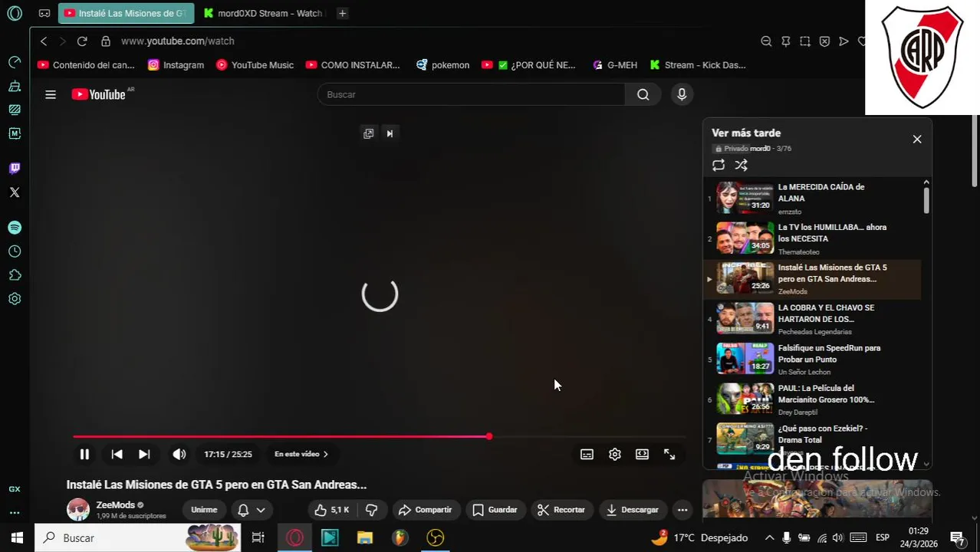Click the Recortar clip button
980x552 pixels.
tap(561, 510)
